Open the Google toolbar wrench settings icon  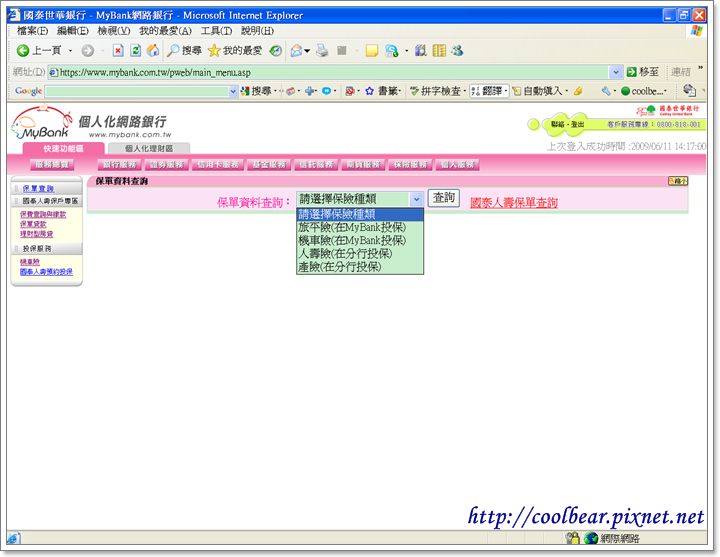coord(606,91)
